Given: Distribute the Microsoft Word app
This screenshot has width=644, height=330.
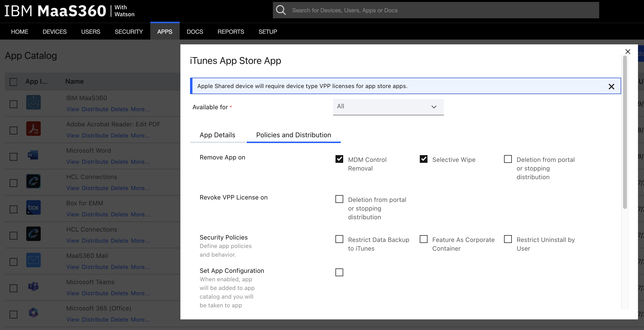Looking at the screenshot, I should pyautogui.click(x=95, y=162).
